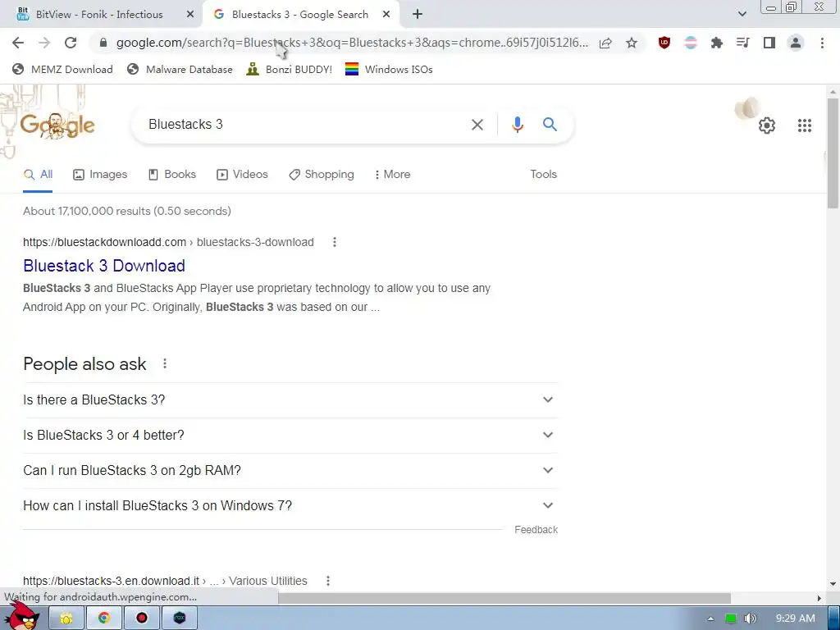Click the Feedback link
Viewport: 840px width, 630px height.
coord(536,530)
